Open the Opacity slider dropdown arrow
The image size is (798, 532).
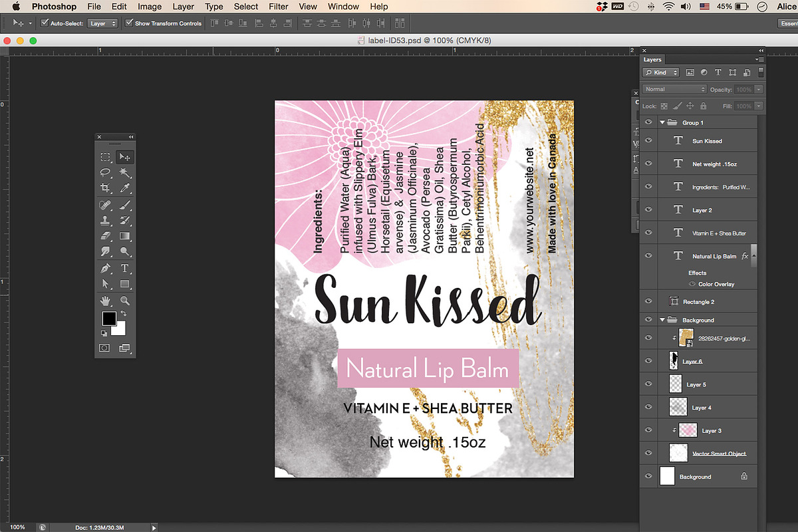[x=759, y=89]
